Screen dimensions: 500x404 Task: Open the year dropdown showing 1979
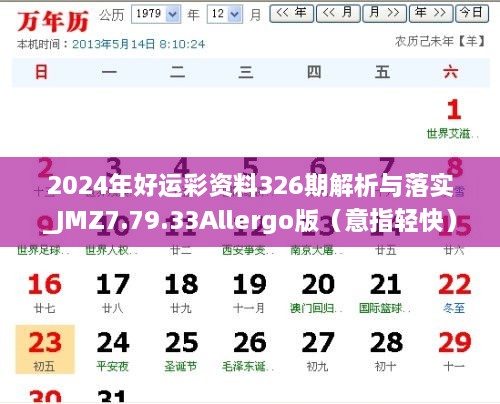[156, 14]
